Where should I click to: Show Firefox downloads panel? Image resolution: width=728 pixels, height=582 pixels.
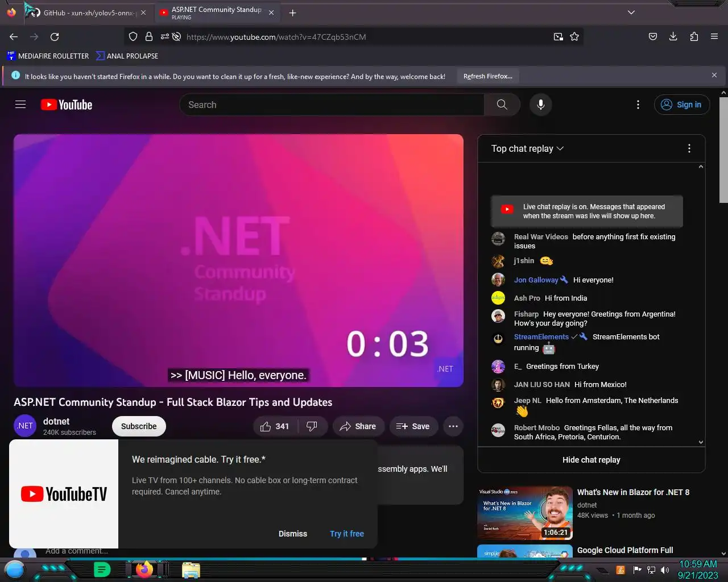pyautogui.click(x=673, y=37)
